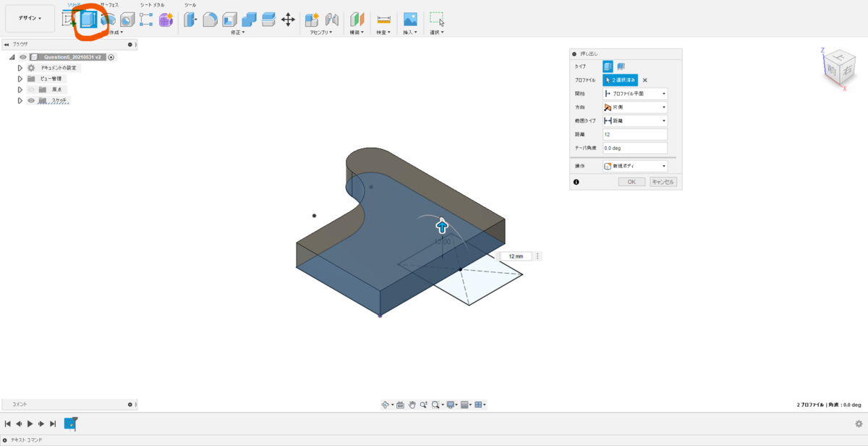Click the Pan hand icon

(412, 405)
